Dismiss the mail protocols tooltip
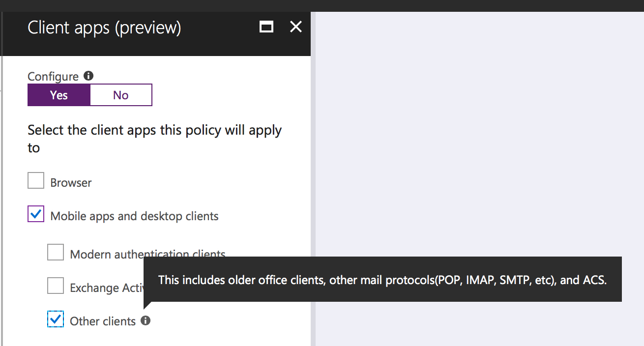Image resolution: width=644 pixels, height=346 pixels. click(383, 280)
